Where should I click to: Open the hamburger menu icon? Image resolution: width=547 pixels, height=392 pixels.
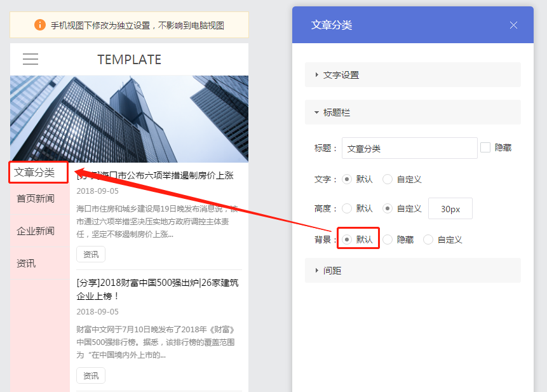(30, 59)
